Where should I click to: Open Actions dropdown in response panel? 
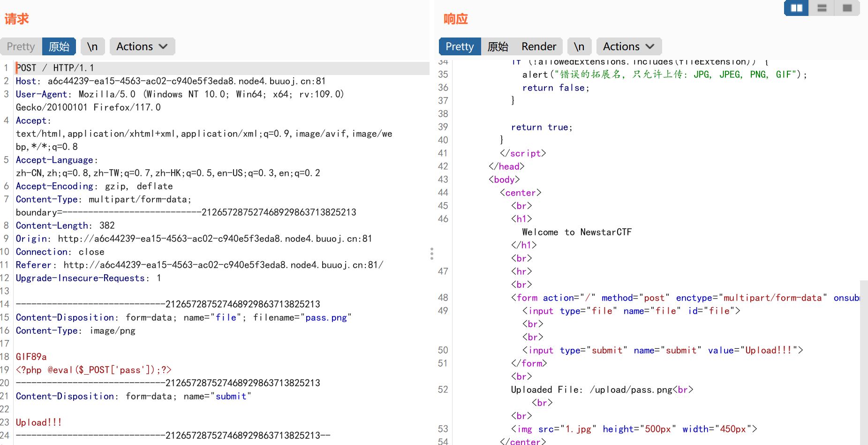629,46
